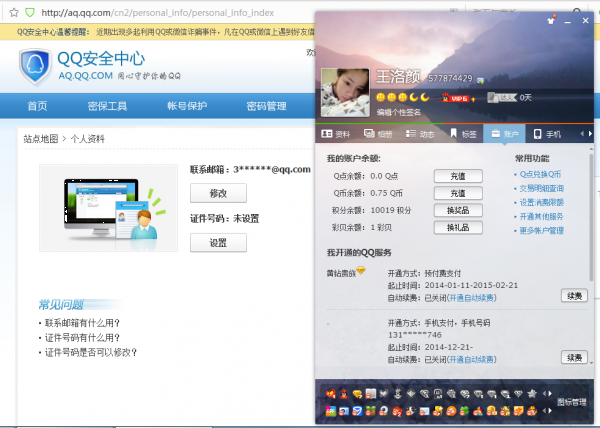Open the 开通其他服务 link
Viewport: 600px width, 428px height.
541,216
